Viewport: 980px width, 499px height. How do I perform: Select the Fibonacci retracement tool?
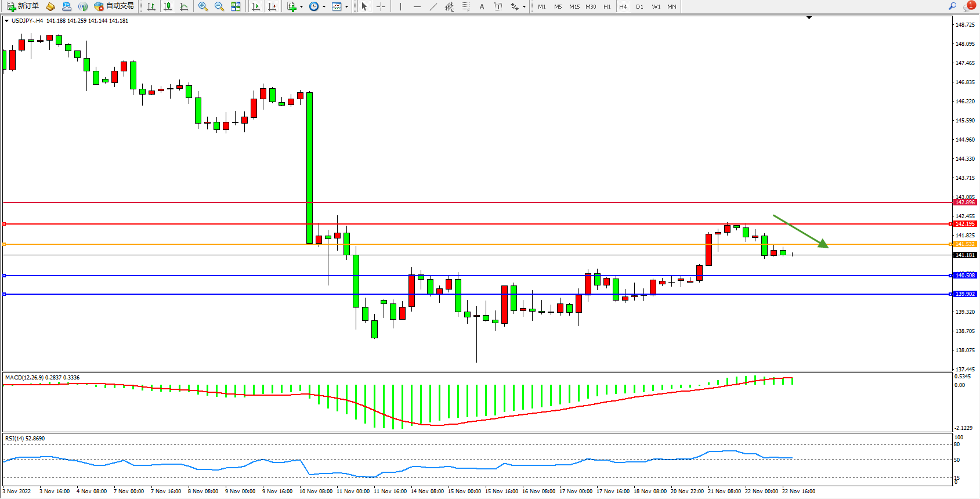point(466,6)
